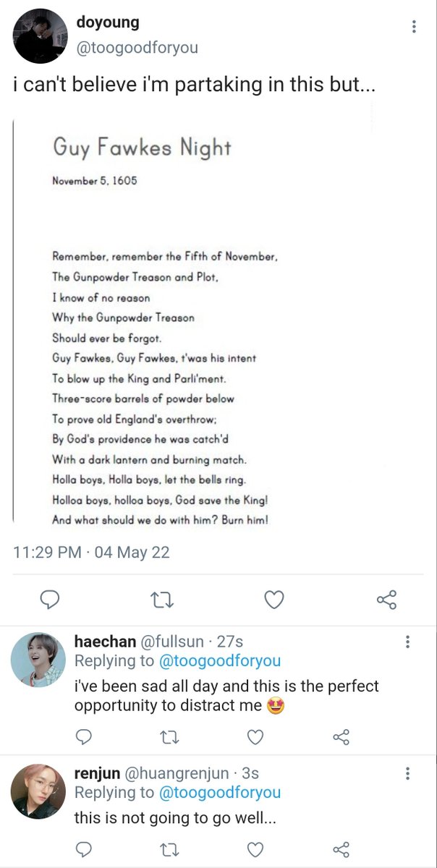Share doyoung's main tweet

pyautogui.click(x=386, y=600)
